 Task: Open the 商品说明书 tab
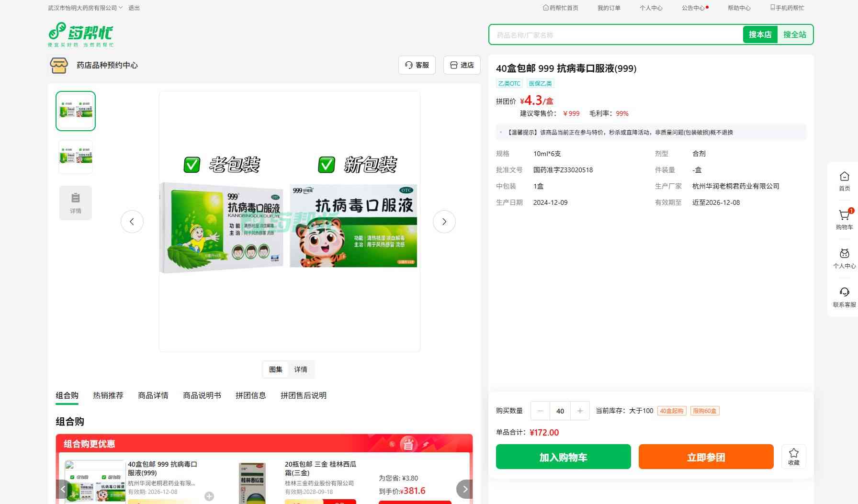click(202, 395)
